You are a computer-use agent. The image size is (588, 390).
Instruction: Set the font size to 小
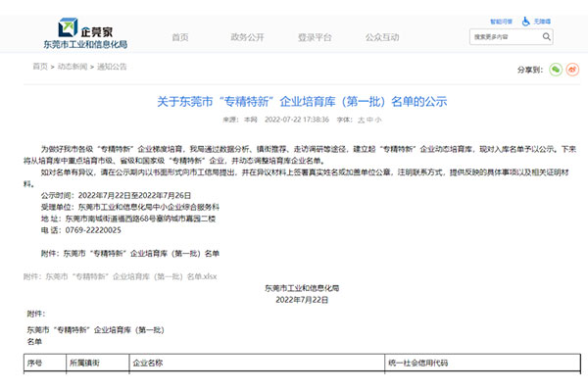(378, 120)
